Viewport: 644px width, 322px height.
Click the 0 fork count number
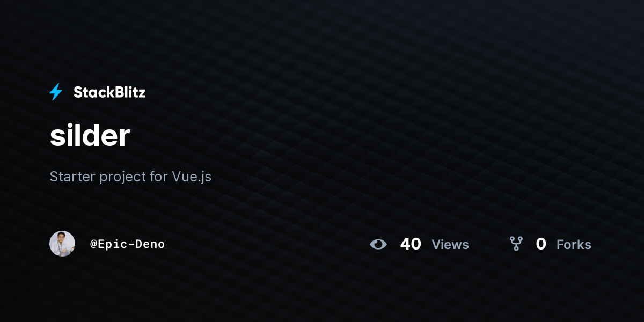point(541,244)
